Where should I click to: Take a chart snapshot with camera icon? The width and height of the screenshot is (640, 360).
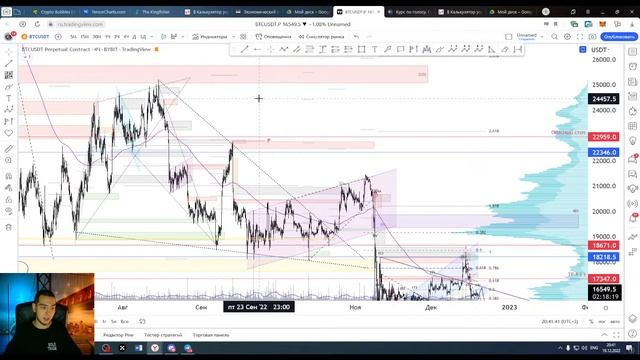[592, 37]
